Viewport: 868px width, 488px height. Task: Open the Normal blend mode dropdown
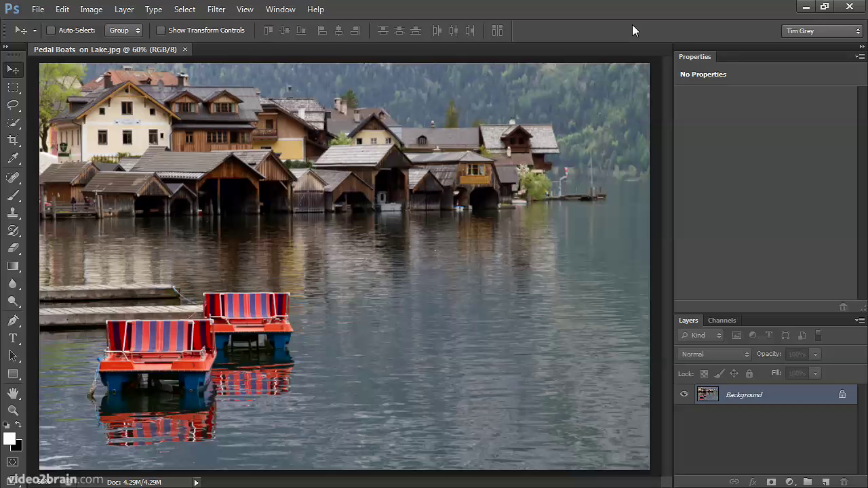[x=714, y=354]
